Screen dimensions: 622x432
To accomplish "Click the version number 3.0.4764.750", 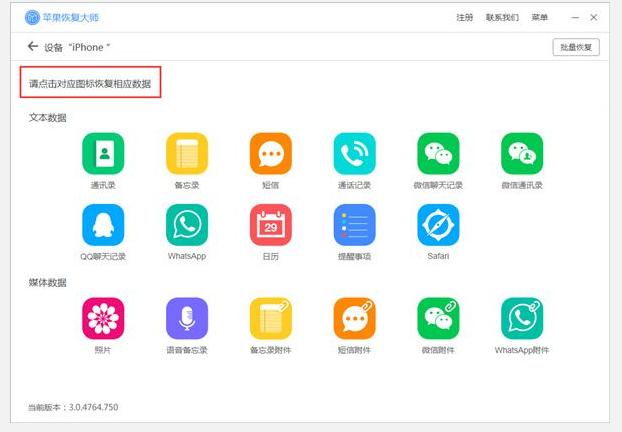I will 94,407.
